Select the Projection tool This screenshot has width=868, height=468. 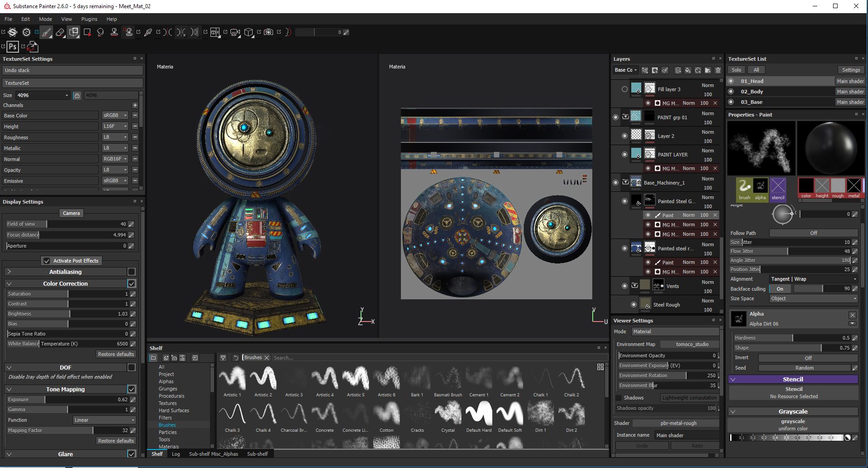pyautogui.click(x=73, y=32)
